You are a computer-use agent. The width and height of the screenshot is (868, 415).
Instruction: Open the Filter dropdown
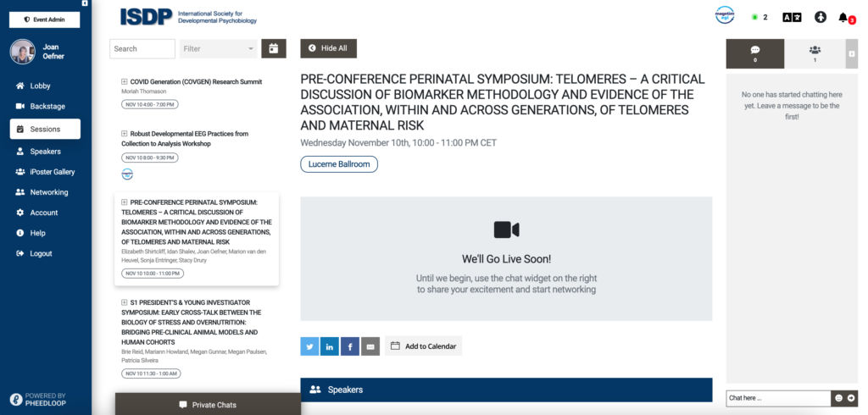click(218, 48)
